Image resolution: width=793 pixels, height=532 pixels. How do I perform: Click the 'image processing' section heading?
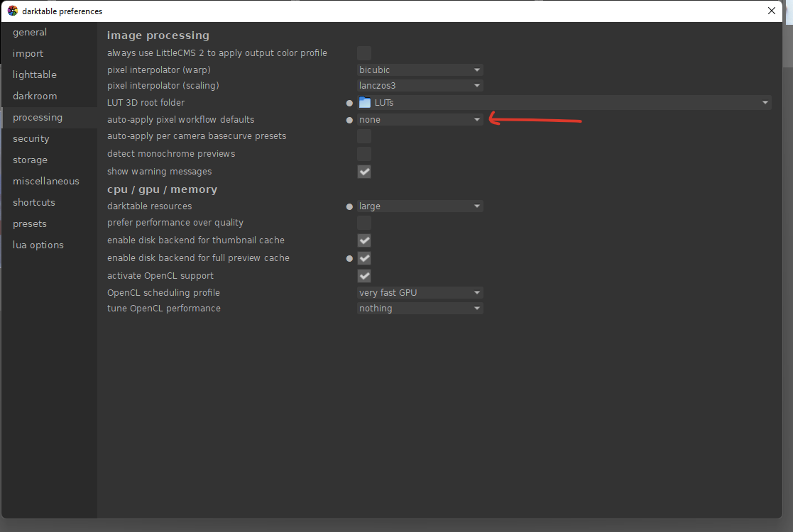(158, 35)
